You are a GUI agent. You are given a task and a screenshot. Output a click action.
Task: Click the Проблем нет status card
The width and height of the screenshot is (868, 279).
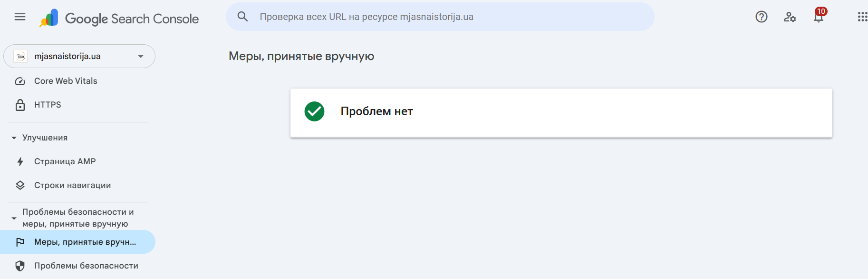[x=561, y=113]
